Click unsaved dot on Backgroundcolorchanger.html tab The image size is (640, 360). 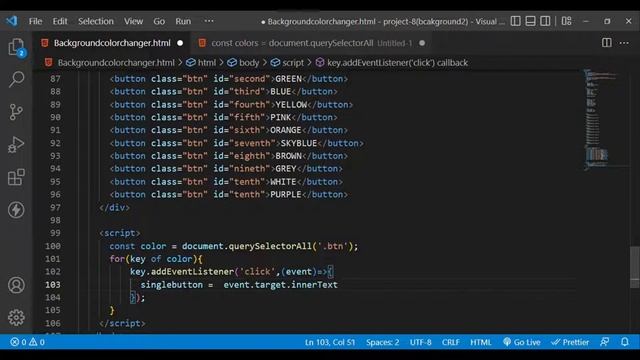click(180, 43)
